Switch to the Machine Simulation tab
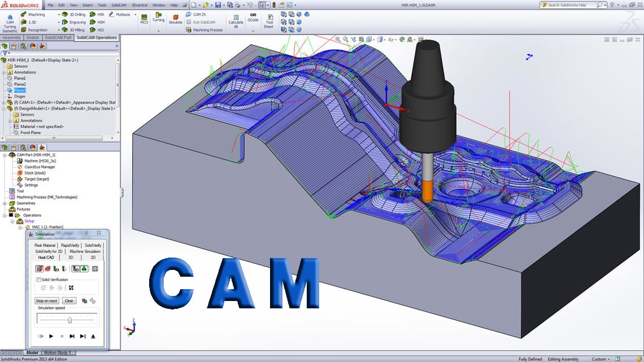Viewport: 644px width, 362px height. coord(85,251)
